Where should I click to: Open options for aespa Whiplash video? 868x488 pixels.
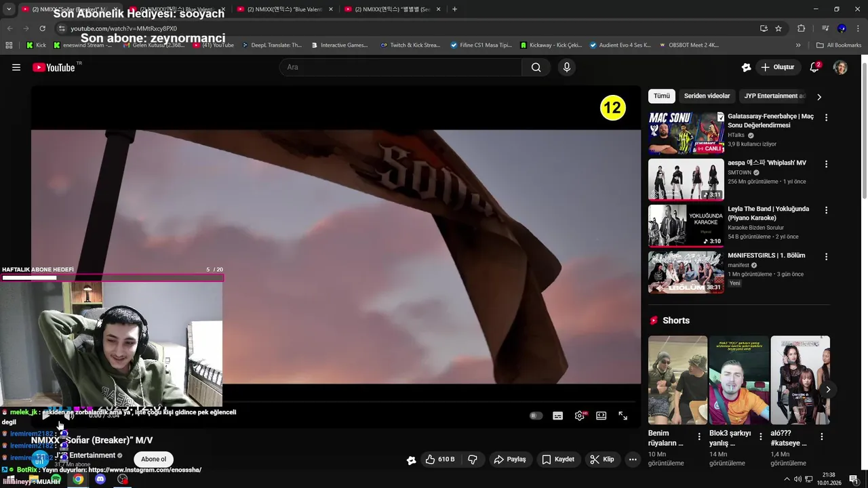pyautogui.click(x=826, y=164)
